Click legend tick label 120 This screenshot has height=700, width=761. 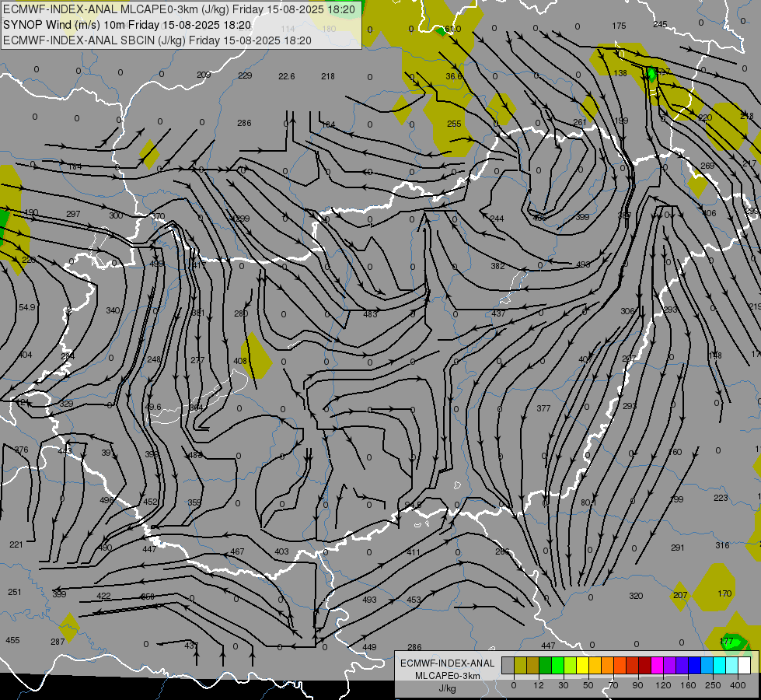tap(663, 685)
